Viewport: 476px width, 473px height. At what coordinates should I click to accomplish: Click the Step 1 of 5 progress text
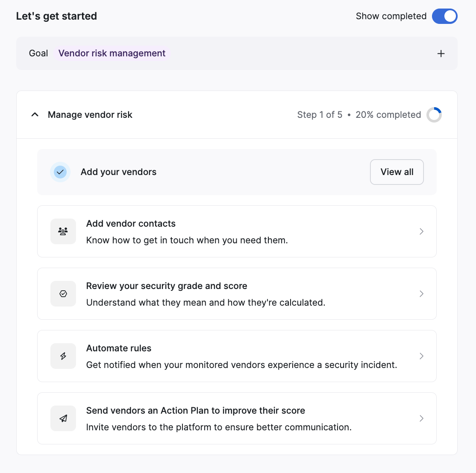pyautogui.click(x=320, y=114)
